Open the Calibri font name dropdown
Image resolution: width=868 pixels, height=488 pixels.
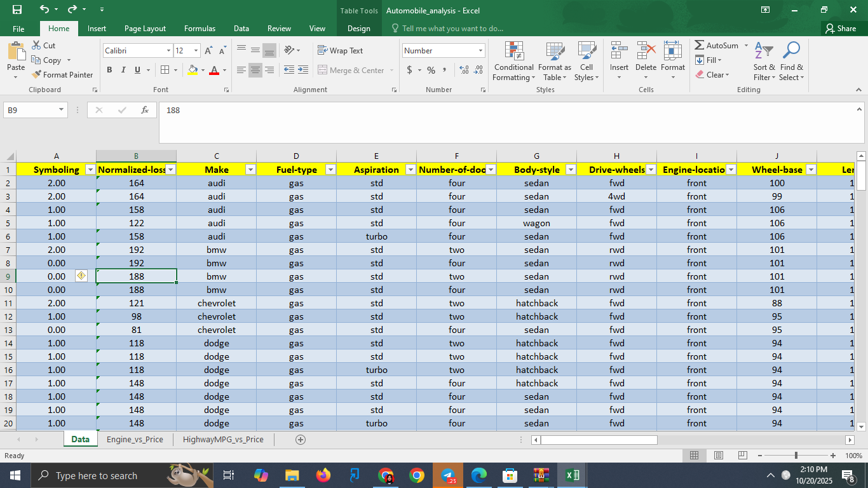pyautogui.click(x=168, y=51)
